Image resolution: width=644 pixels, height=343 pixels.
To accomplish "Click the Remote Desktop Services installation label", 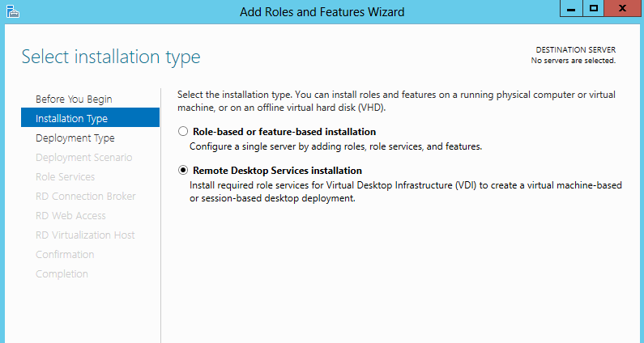I will point(277,171).
